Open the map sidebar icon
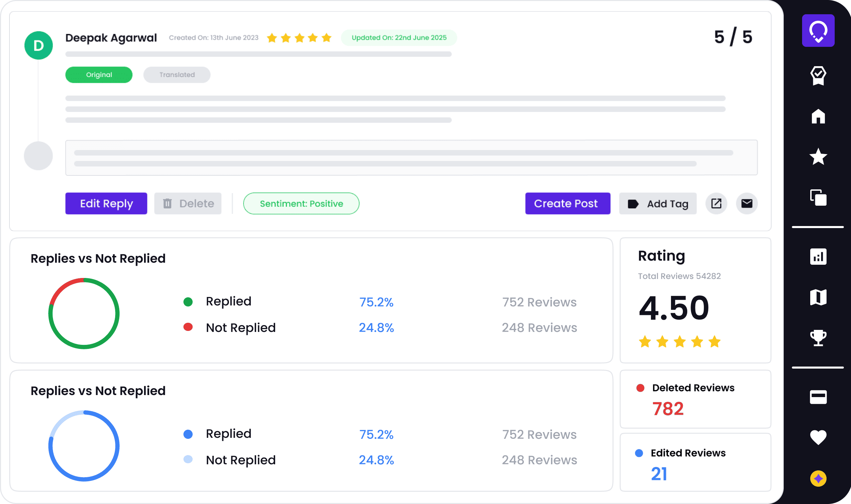Viewport: 851px width, 504px height. (818, 297)
